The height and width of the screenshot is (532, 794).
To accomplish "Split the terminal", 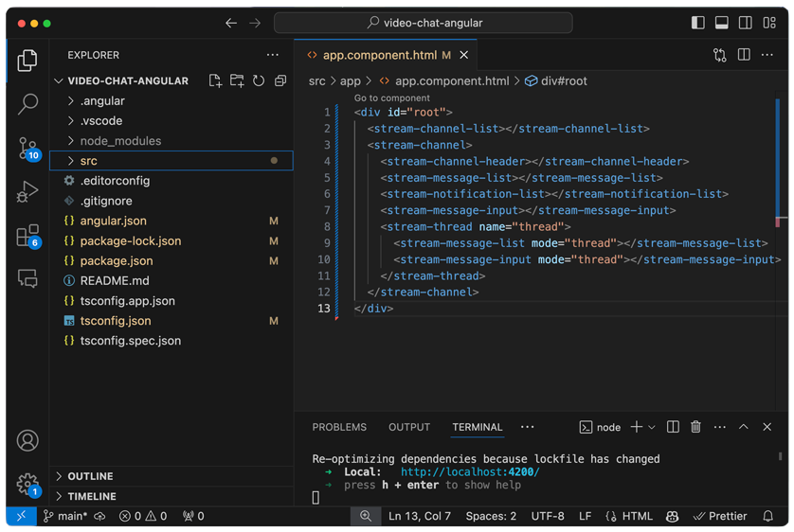I will pos(673,427).
